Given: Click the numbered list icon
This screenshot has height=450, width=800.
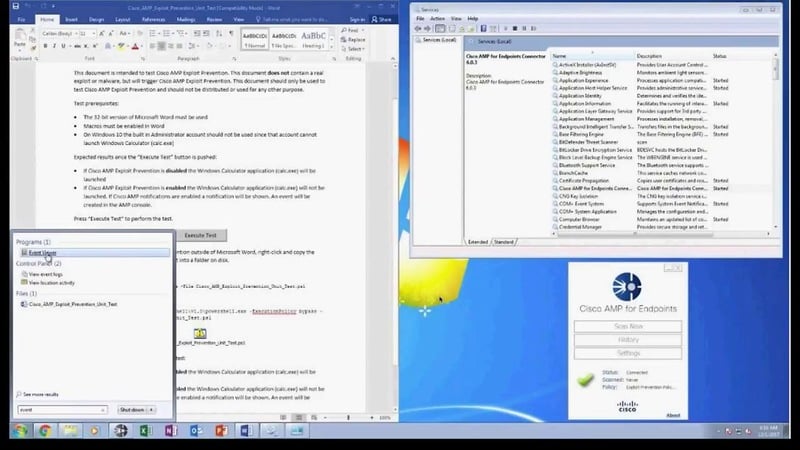Looking at the screenshot, I should (x=166, y=34).
